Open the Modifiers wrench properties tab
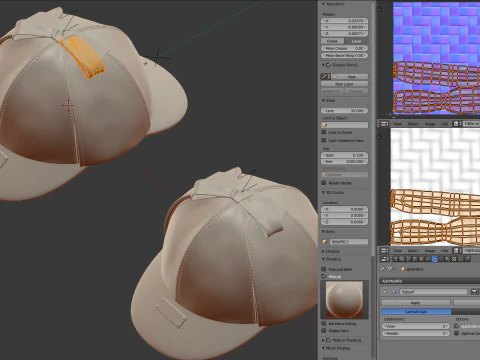This screenshot has width=480, height=360. (x=435, y=259)
